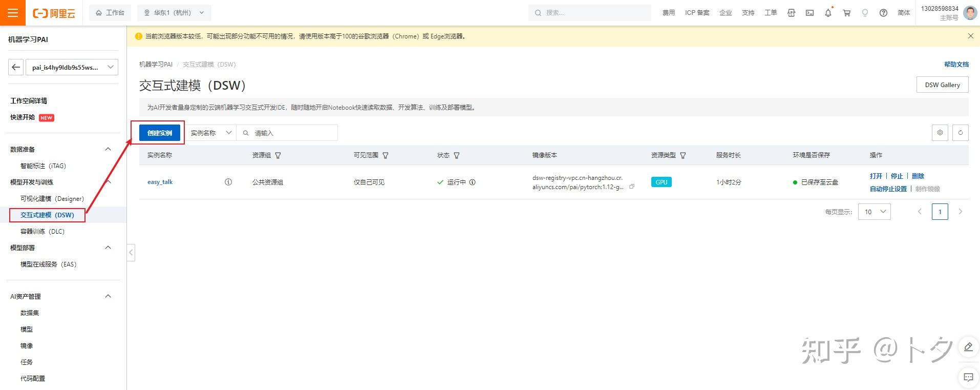This screenshot has width=980, height=390.
Task: Open the floating chat support icon
Action: tap(968, 377)
